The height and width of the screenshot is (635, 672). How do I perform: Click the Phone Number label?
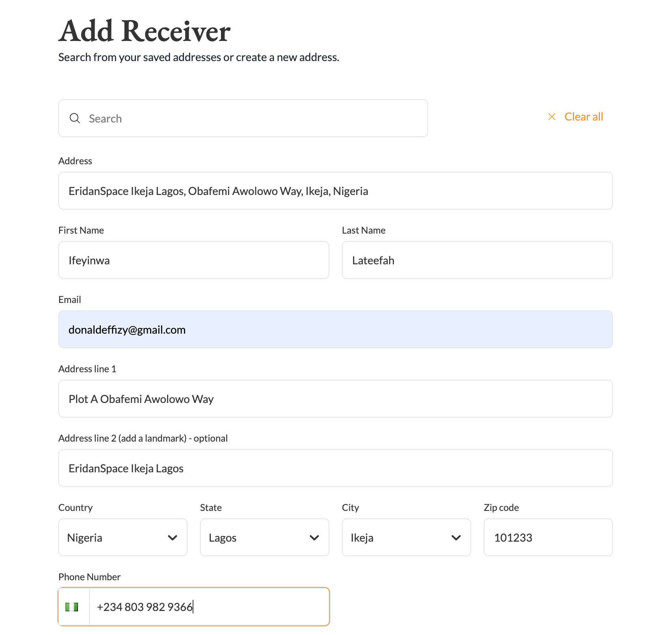(89, 577)
